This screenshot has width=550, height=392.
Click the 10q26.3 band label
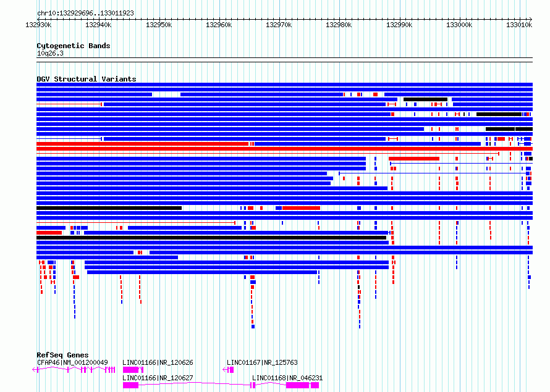click(x=50, y=53)
